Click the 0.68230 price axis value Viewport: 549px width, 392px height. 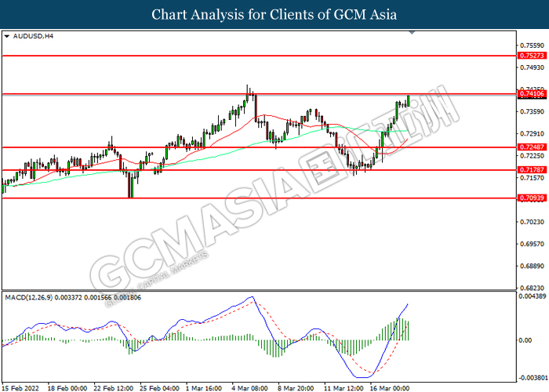click(533, 288)
